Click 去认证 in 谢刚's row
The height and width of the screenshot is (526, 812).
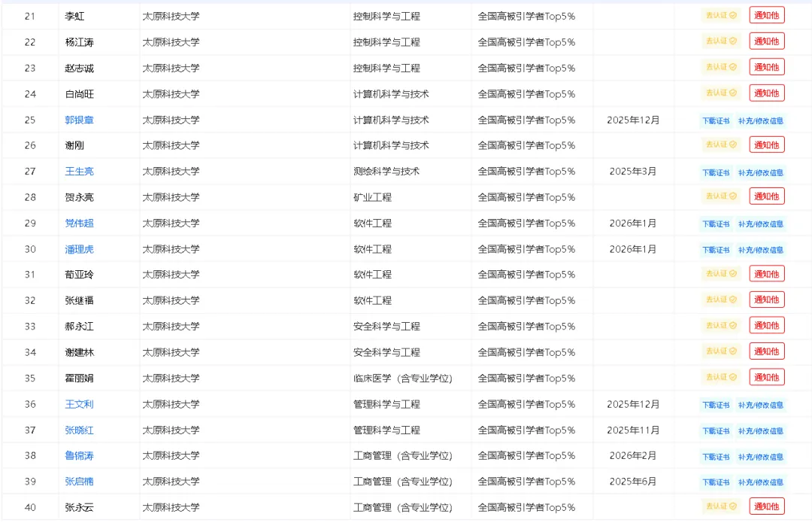(x=721, y=144)
